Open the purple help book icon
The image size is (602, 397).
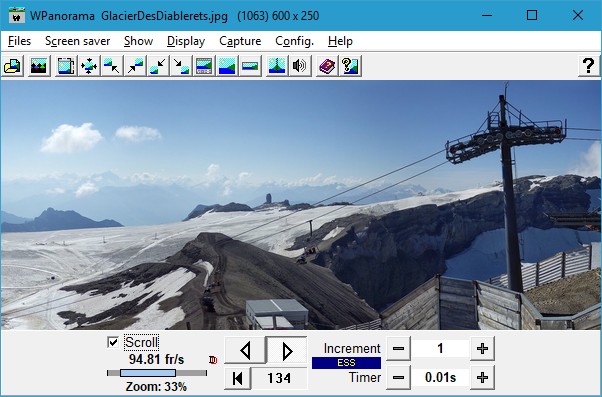(x=327, y=66)
